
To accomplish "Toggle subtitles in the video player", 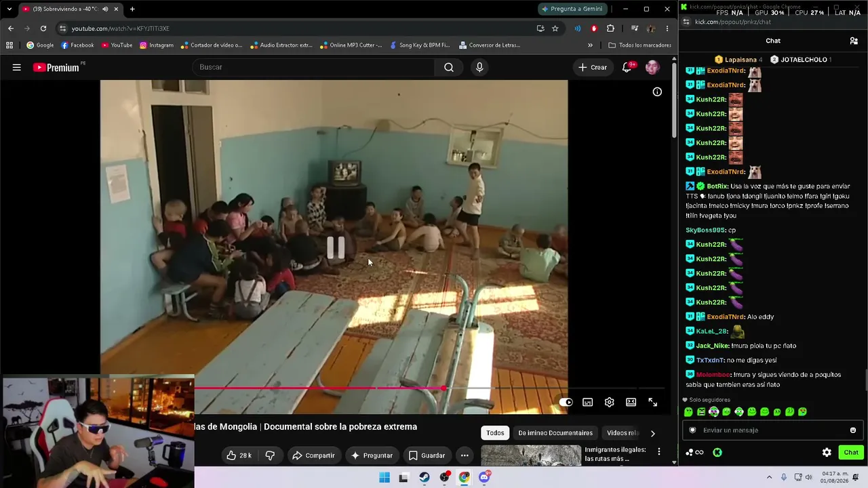I will (x=587, y=402).
